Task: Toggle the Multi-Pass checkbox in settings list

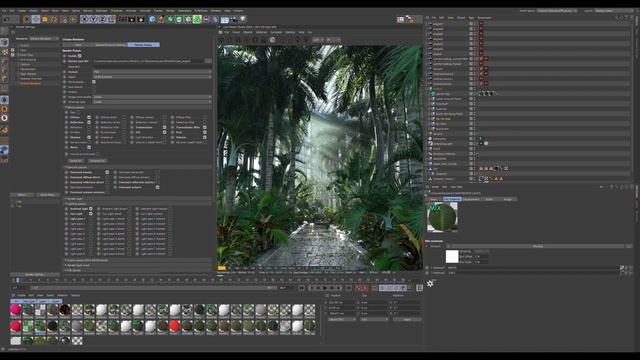Action: [x=13, y=55]
